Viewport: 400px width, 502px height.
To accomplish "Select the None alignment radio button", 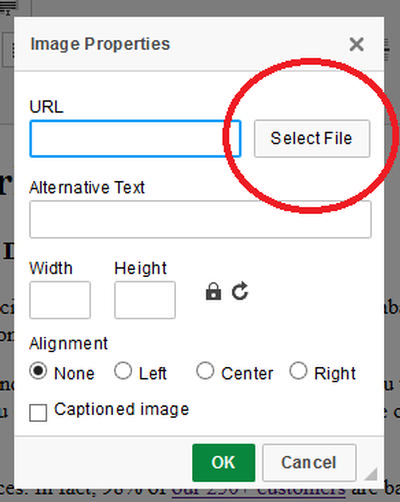I will 38,371.
